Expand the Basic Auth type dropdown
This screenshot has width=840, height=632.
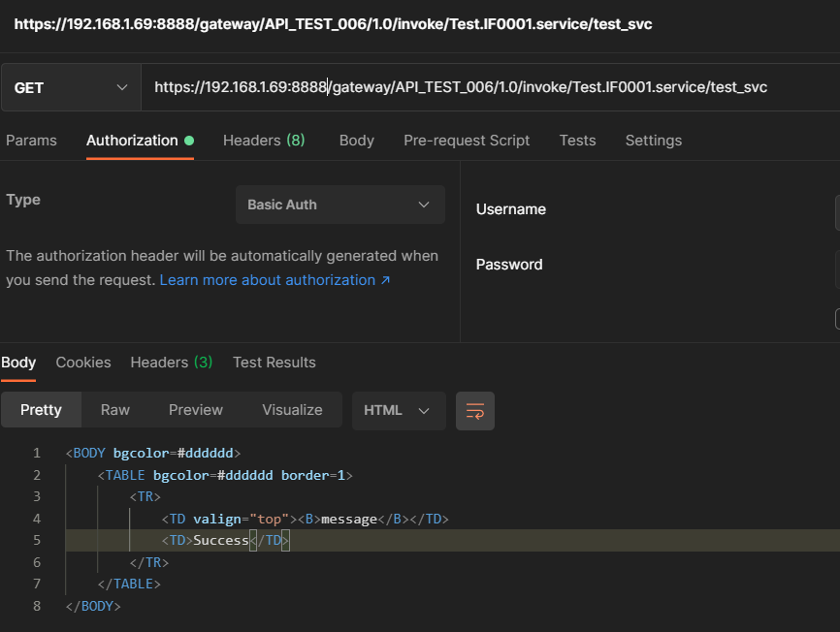339,205
